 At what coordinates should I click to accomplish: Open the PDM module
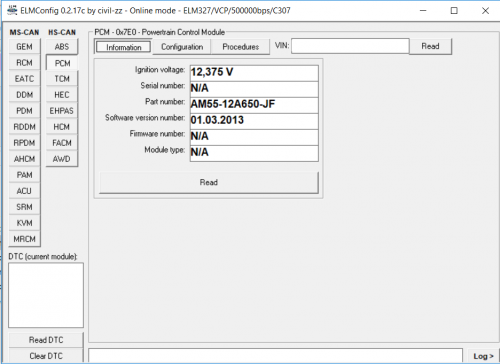coord(25,111)
